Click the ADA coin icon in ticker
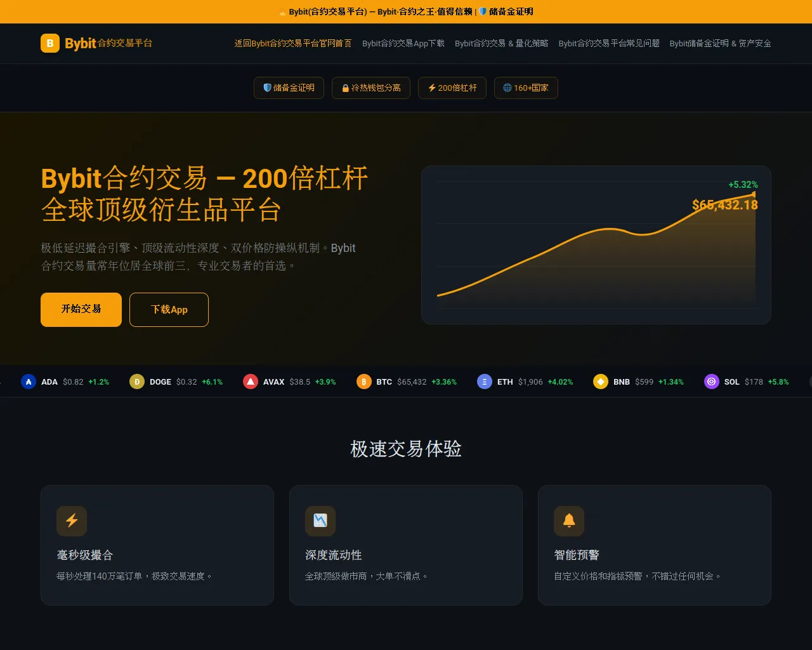This screenshot has height=650, width=812. [x=29, y=381]
